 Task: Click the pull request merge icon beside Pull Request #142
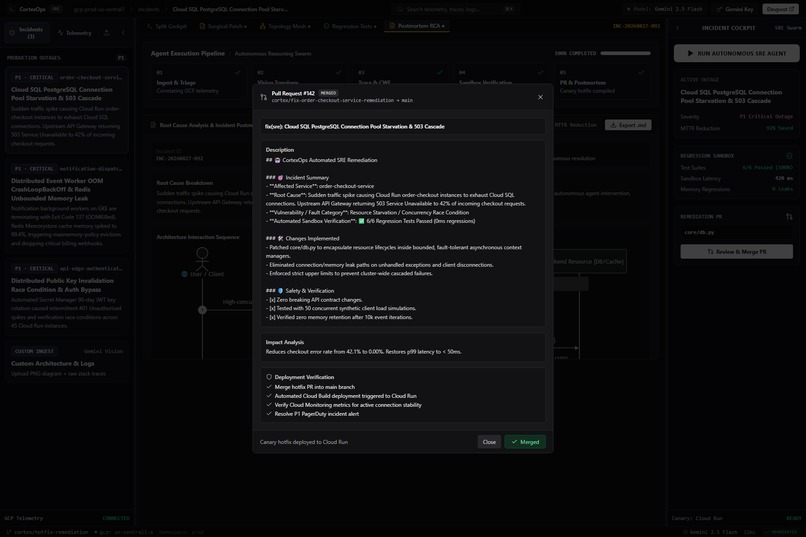tap(263, 97)
